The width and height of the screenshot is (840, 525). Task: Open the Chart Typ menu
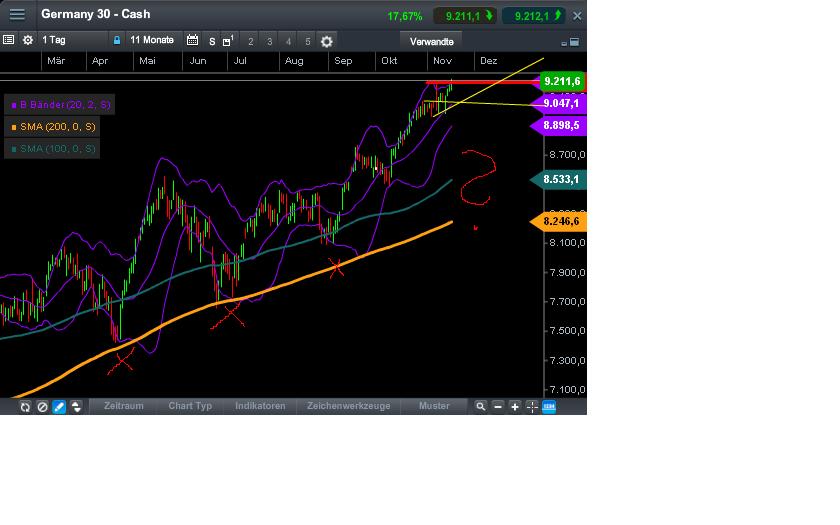point(190,406)
